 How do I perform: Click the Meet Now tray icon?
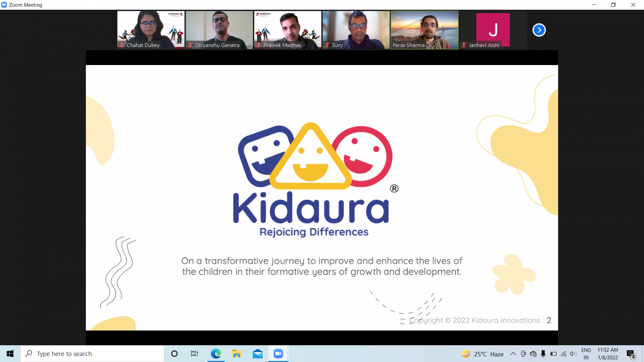(x=523, y=354)
